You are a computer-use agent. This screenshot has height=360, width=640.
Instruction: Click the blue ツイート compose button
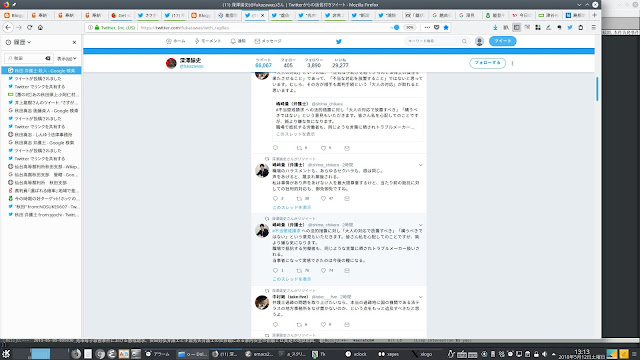[x=502, y=41]
